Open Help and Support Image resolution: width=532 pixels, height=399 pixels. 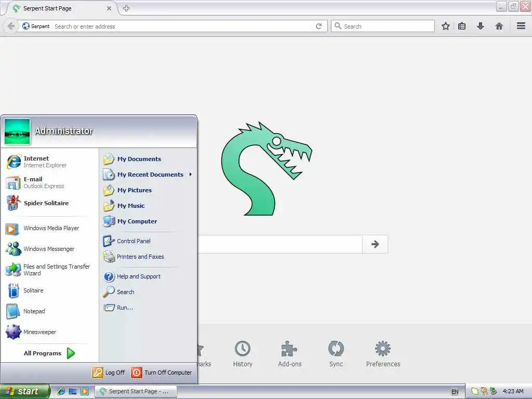132,276
